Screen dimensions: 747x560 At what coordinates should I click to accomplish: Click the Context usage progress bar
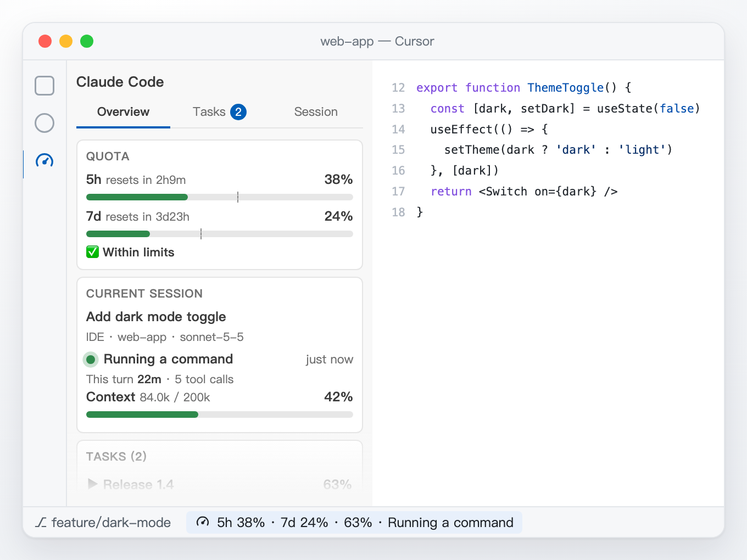coord(220,415)
